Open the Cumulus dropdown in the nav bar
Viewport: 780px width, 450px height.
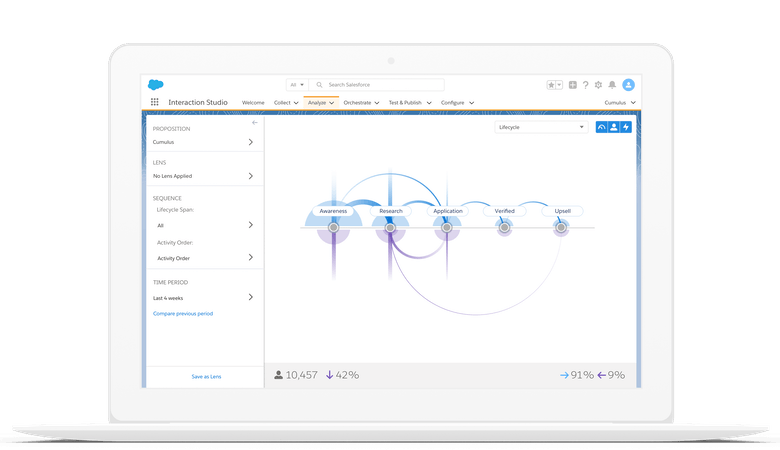pos(620,102)
